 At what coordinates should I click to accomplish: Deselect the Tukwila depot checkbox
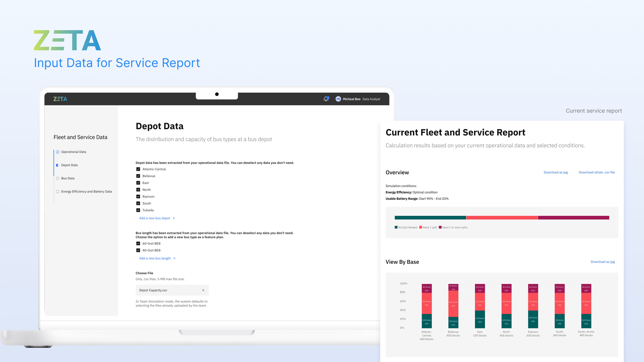138,210
